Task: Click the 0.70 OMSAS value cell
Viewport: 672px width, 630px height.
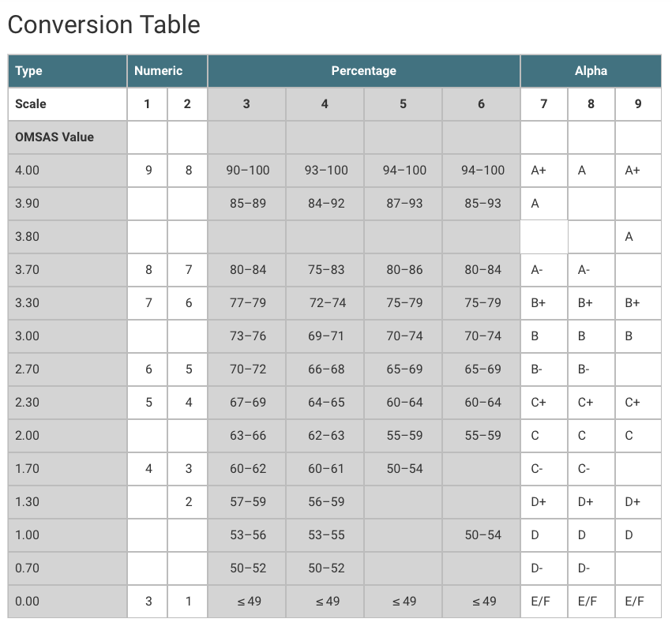Action: [67, 568]
